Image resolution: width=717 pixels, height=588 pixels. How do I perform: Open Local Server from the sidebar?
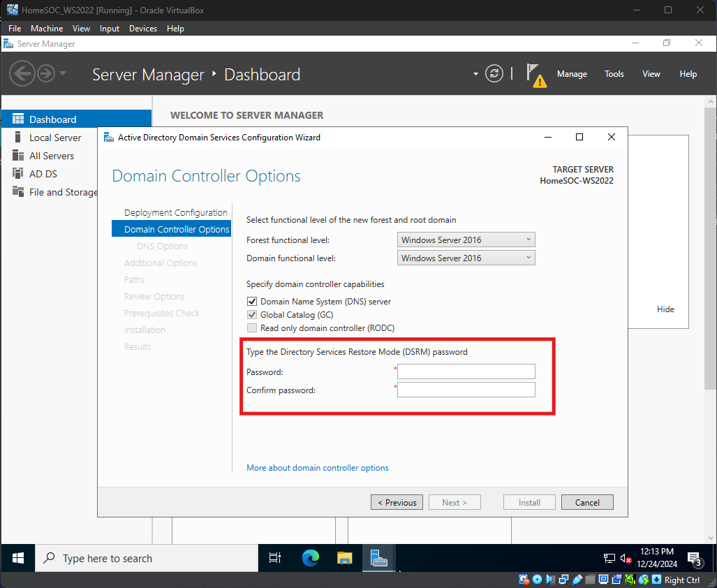[x=54, y=138]
